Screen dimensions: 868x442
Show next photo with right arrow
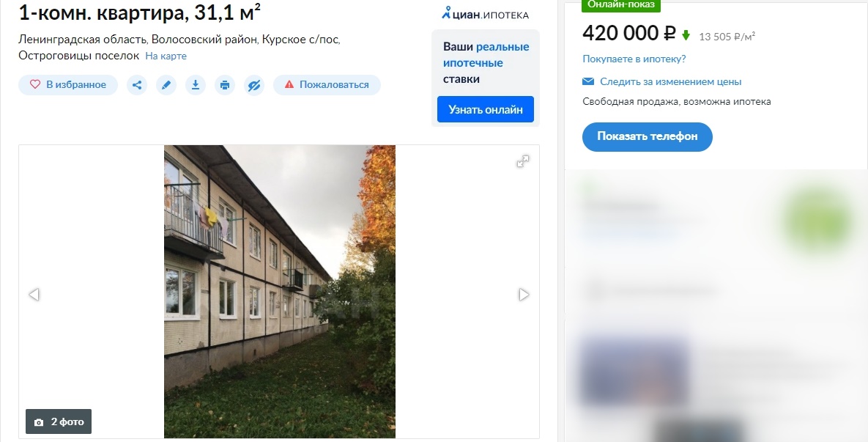click(x=524, y=295)
